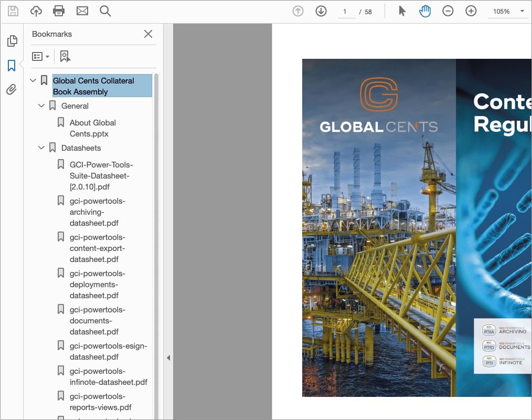
Task: Collapse the General bookmark group
Action: click(41, 106)
